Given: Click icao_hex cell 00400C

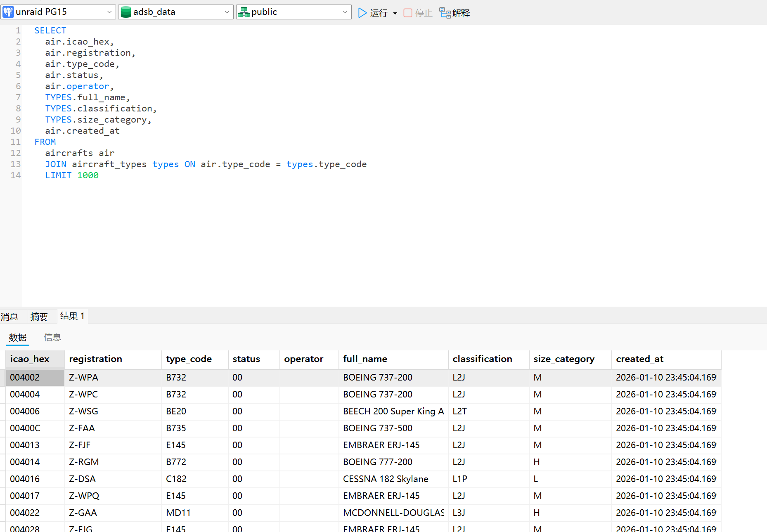Looking at the screenshot, I should tap(35, 428).
